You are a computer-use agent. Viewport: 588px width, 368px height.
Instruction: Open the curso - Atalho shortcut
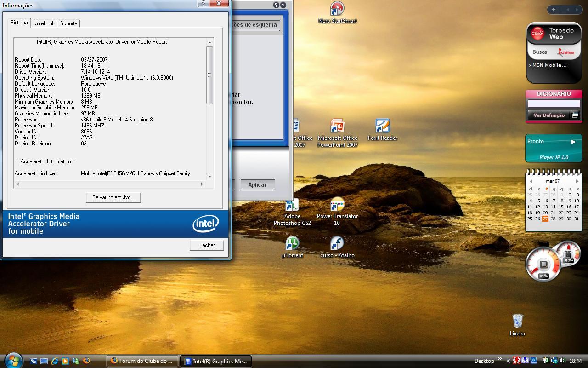point(337,247)
